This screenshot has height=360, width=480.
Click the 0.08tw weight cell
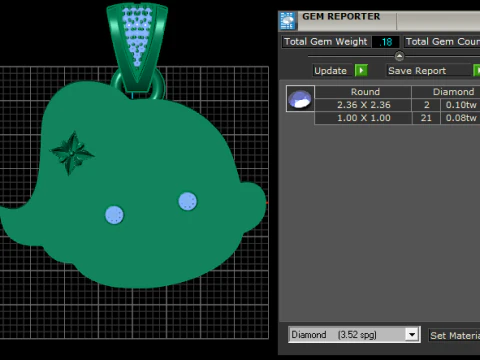pyautogui.click(x=460, y=118)
